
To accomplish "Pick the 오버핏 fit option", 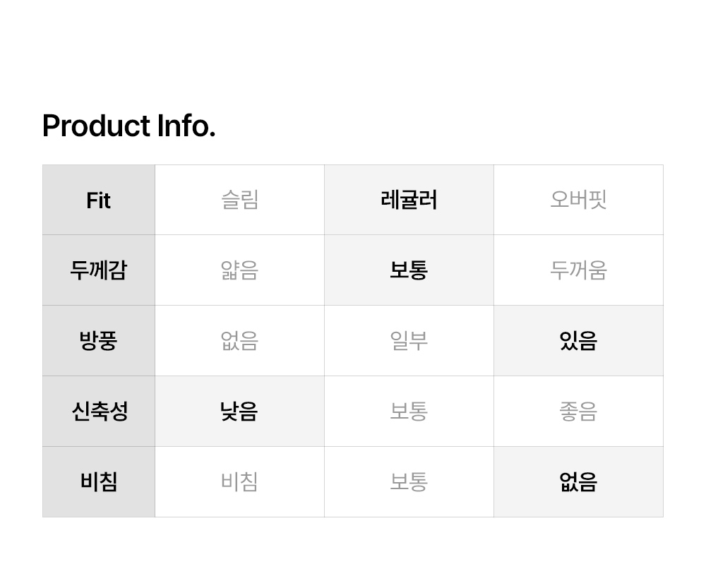I will click(578, 200).
